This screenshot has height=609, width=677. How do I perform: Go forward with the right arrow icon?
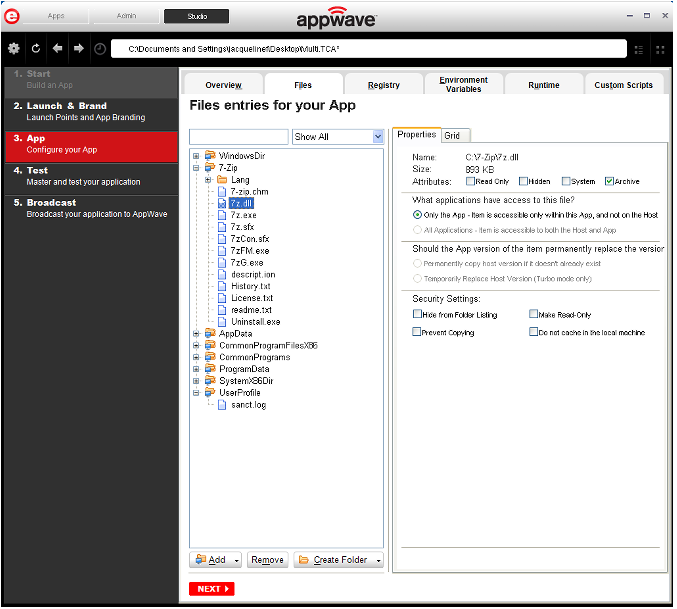pos(79,48)
